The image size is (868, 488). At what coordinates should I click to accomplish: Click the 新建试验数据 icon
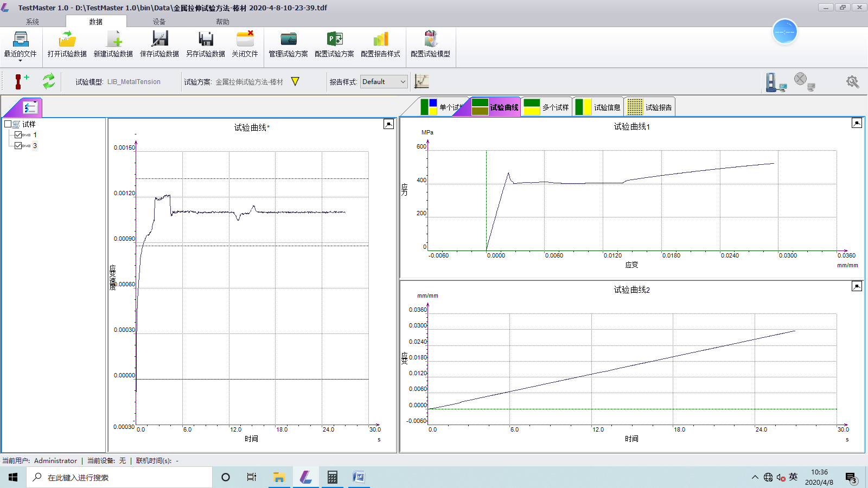coord(113,40)
